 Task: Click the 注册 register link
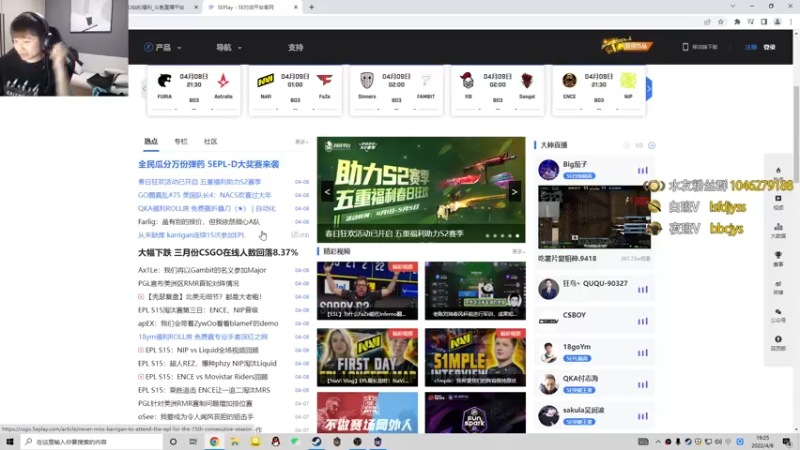[751, 47]
